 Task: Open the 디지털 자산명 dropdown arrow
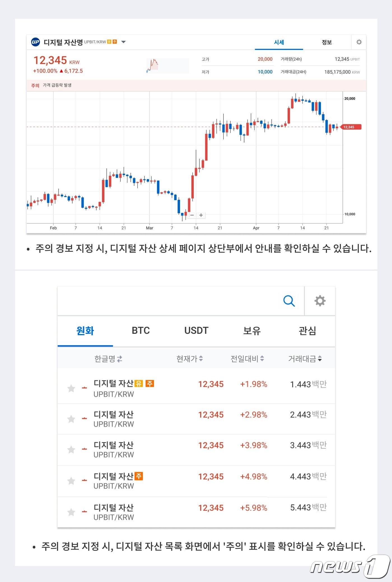point(123,41)
